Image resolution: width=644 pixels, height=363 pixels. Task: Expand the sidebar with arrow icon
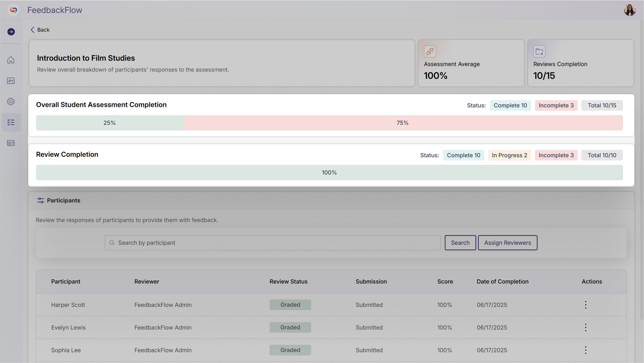coord(11,32)
